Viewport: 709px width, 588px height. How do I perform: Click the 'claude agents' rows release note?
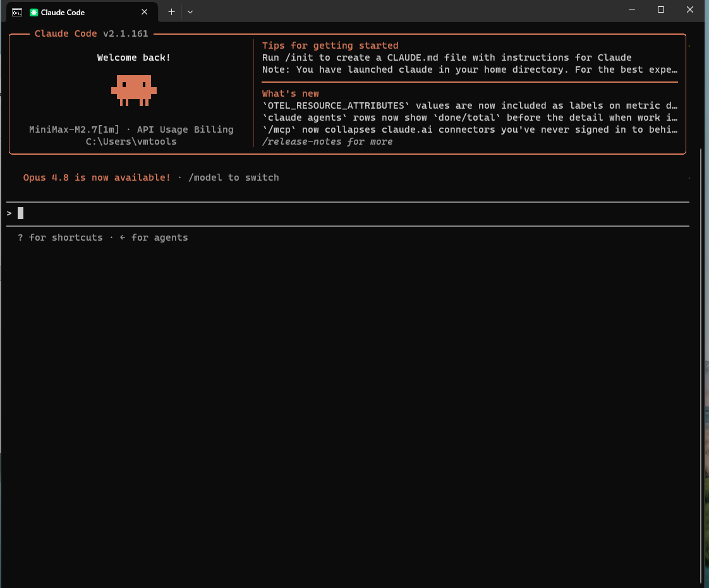470,117
